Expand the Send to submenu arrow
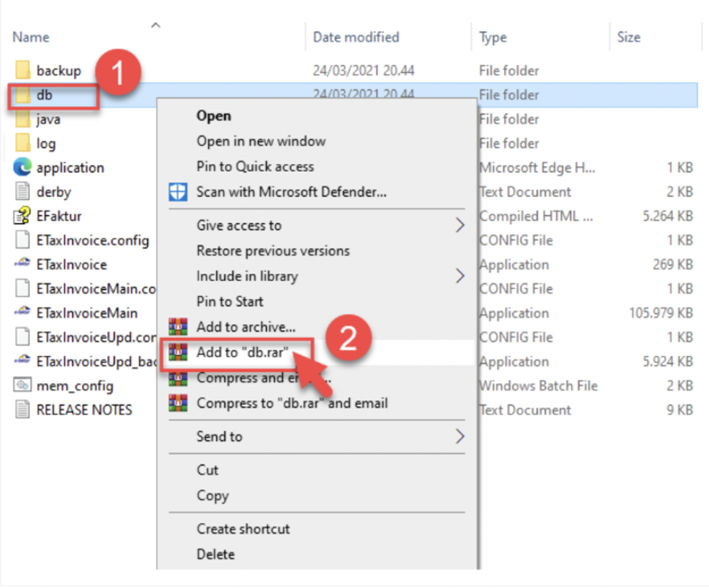Viewport: 709px width, 588px height. (460, 436)
